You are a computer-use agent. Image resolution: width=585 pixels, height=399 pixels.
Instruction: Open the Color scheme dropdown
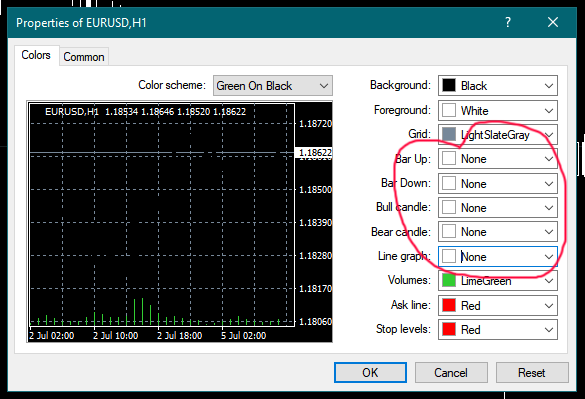[273, 86]
